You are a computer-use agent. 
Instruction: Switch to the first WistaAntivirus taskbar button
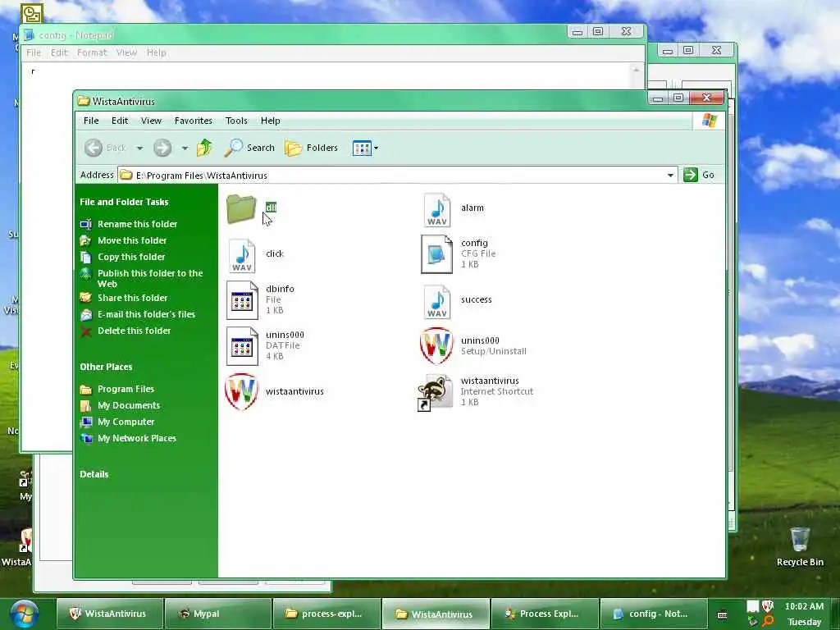pyautogui.click(x=109, y=614)
